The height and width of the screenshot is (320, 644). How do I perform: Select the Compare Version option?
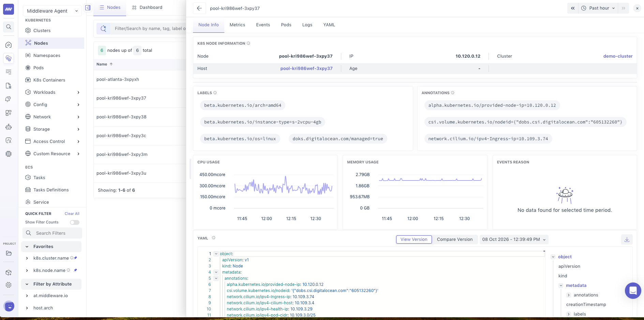455,239
